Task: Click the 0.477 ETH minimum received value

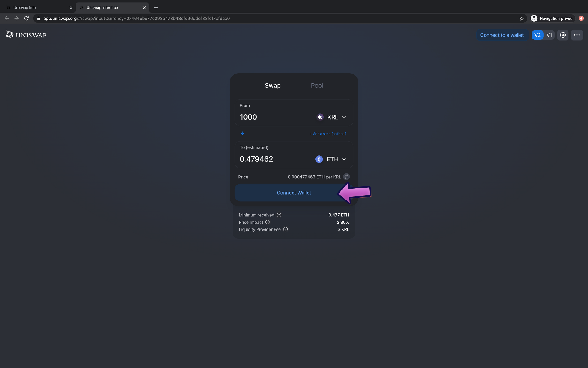Action: pos(339,215)
